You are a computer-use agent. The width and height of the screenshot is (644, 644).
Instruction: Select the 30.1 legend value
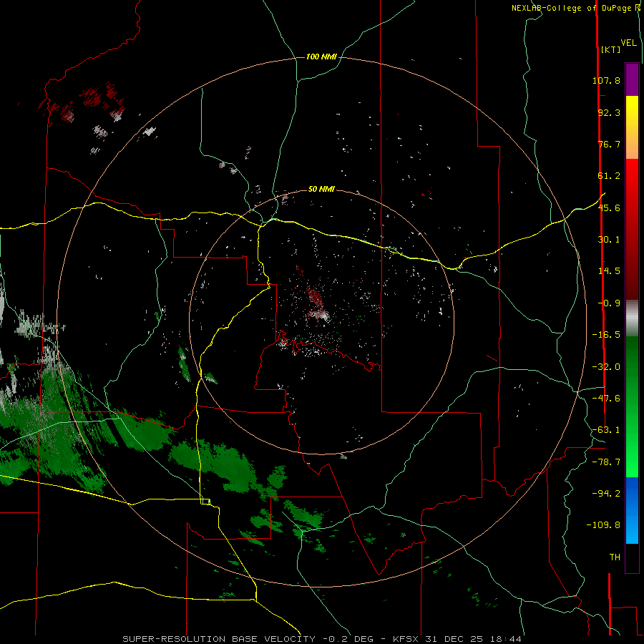click(609, 240)
